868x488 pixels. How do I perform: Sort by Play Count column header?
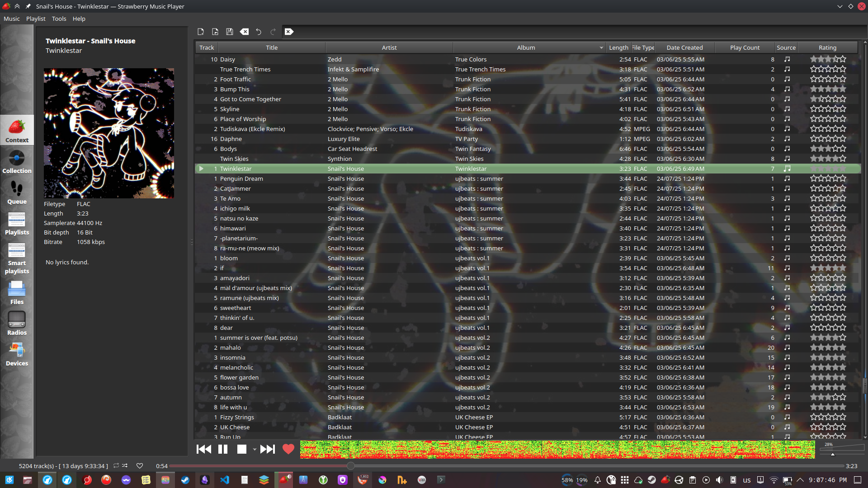(x=745, y=47)
